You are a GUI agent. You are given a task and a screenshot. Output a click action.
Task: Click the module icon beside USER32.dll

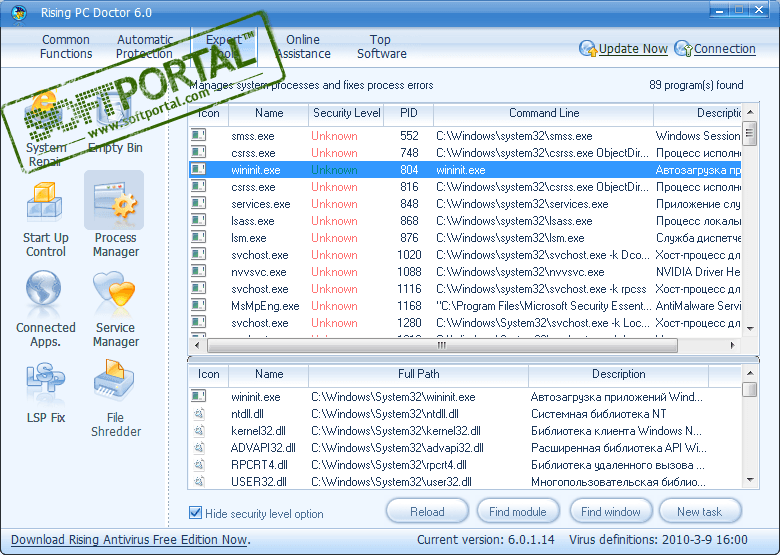pos(199,481)
